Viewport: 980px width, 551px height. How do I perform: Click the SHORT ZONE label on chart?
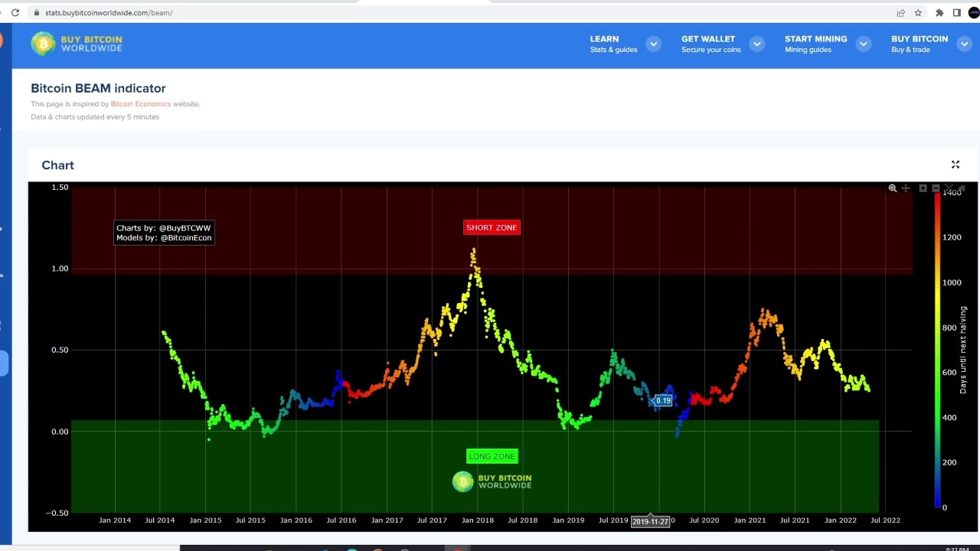click(492, 227)
